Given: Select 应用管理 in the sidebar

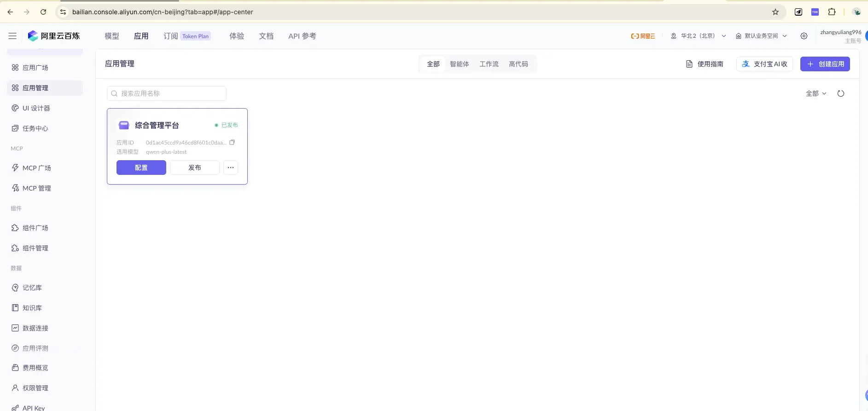Looking at the screenshot, I should [45, 88].
